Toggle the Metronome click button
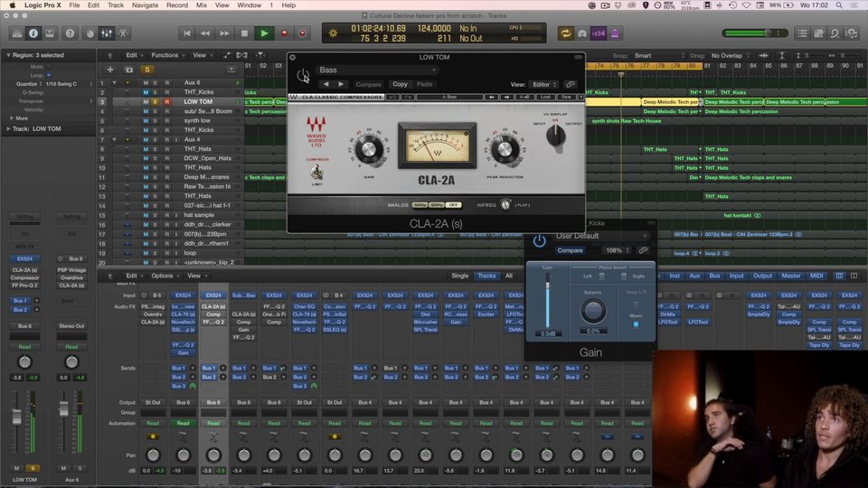This screenshot has height=488, width=868. 615,33
